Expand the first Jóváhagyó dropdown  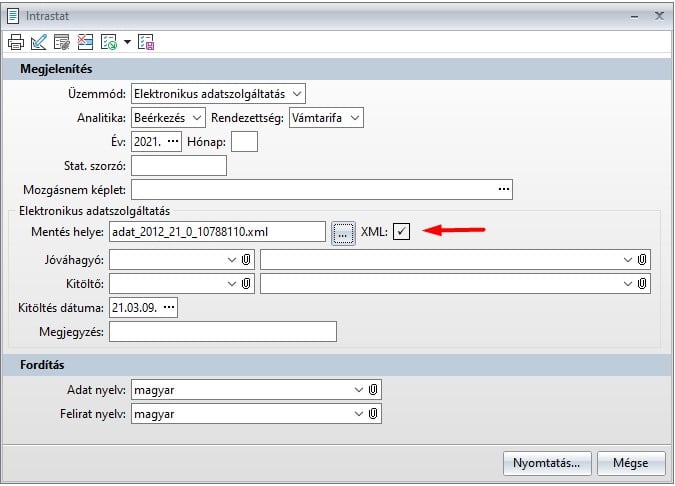[232, 260]
